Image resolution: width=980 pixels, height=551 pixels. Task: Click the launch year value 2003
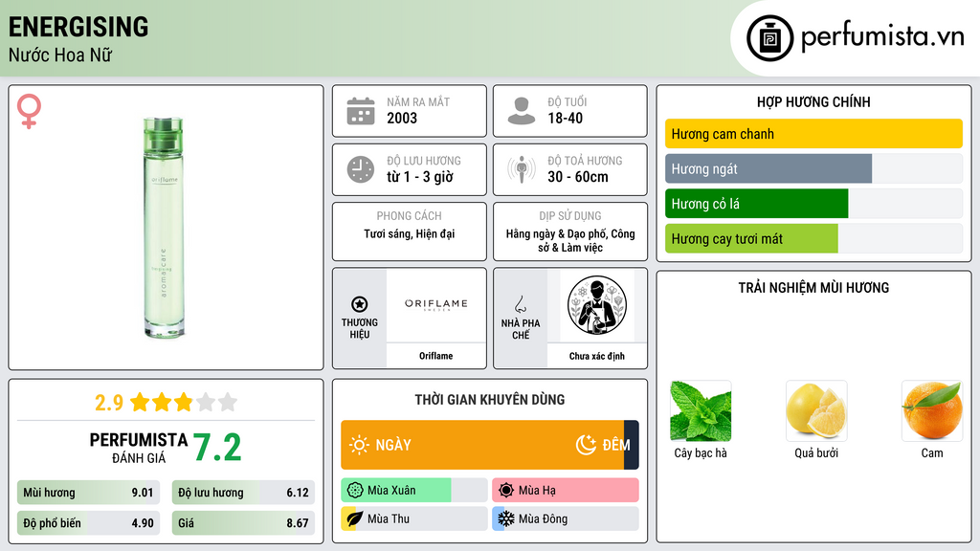402,118
